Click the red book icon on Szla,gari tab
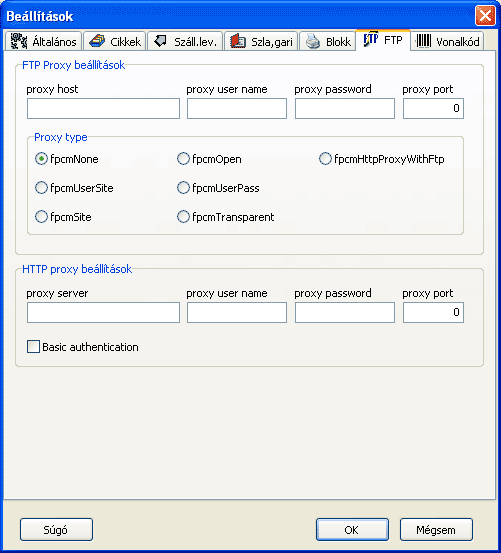This screenshot has height=553, width=501. pyautogui.click(x=238, y=41)
